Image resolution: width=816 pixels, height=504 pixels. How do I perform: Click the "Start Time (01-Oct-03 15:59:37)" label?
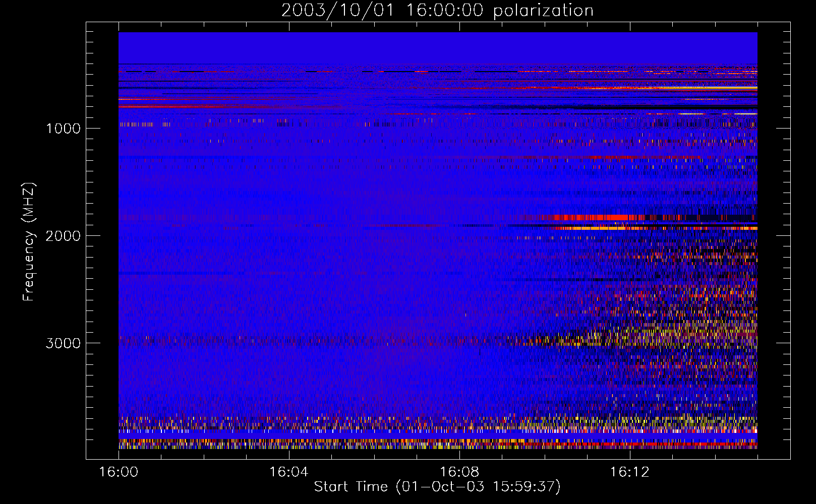tap(437, 487)
